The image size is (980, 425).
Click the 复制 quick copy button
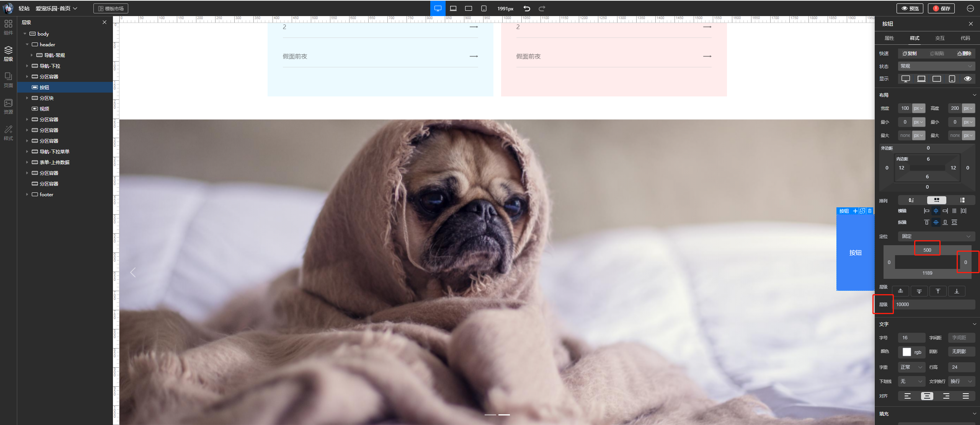pyautogui.click(x=910, y=54)
